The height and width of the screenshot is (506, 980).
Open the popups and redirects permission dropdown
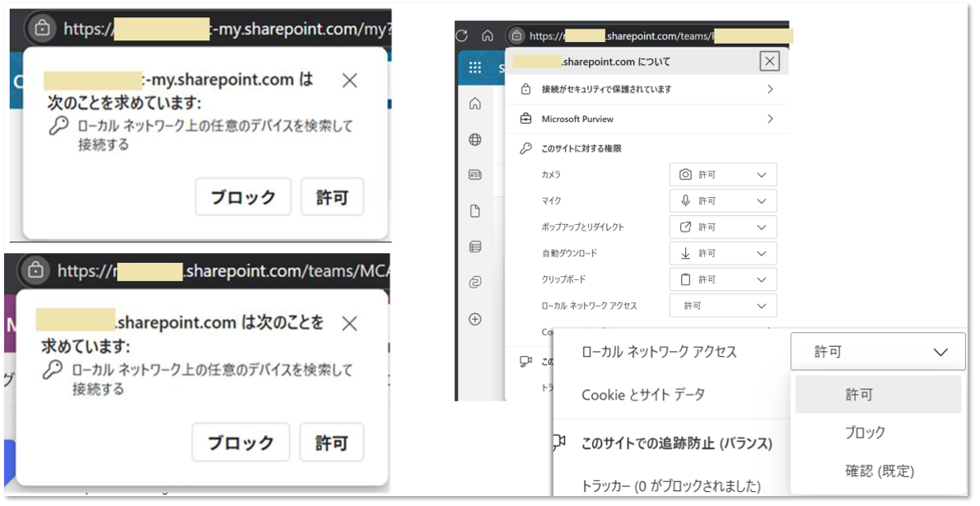tap(723, 227)
